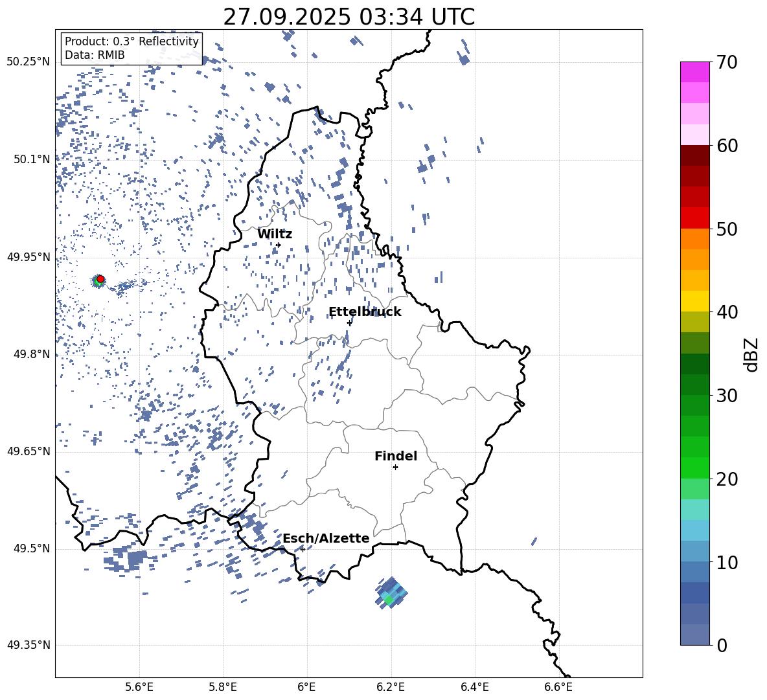This screenshot has width=767, height=700.
Task: Click the Wiltz city label
Action: (275, 234)
